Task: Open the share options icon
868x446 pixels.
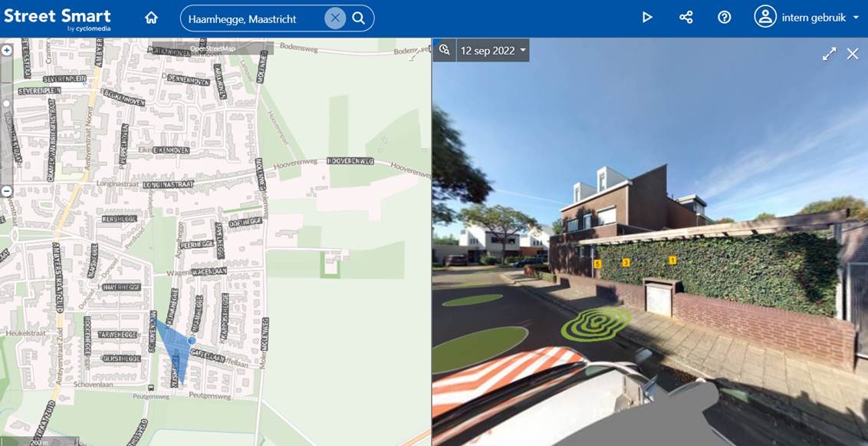Action: (686, 17)
